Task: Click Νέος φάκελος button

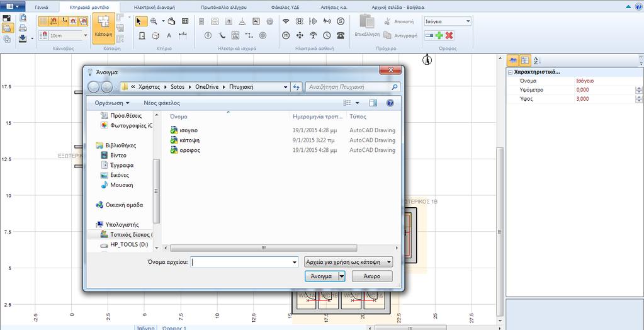Action: coord(162,103)
